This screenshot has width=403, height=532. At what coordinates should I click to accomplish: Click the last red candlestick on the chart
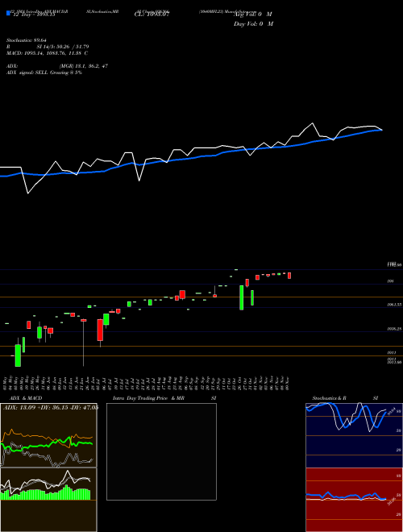coord(289,276)
